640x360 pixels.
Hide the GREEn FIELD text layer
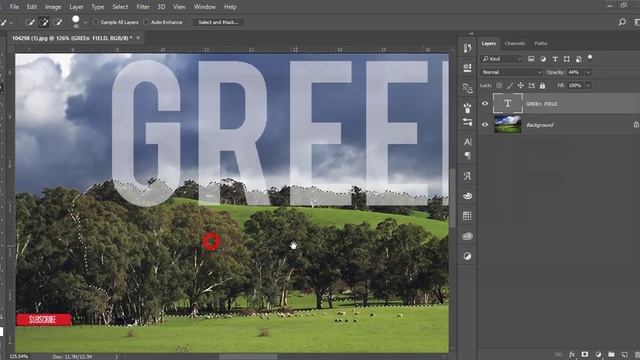(485, 104)
